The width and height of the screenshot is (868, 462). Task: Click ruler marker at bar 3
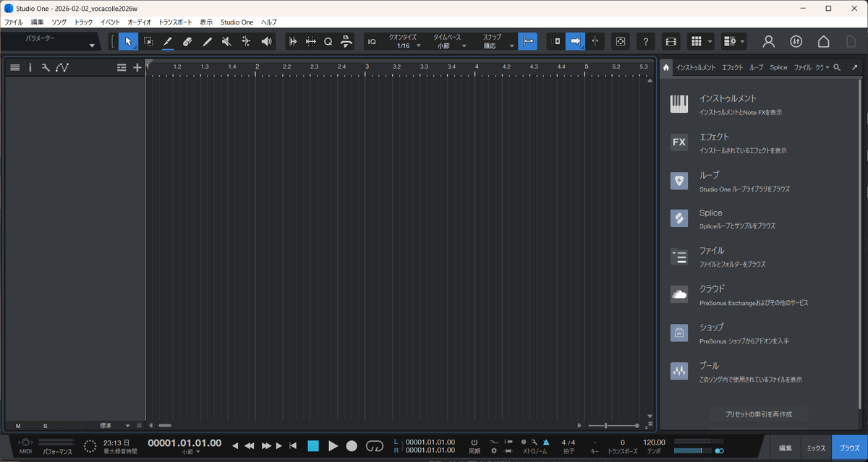367,66
